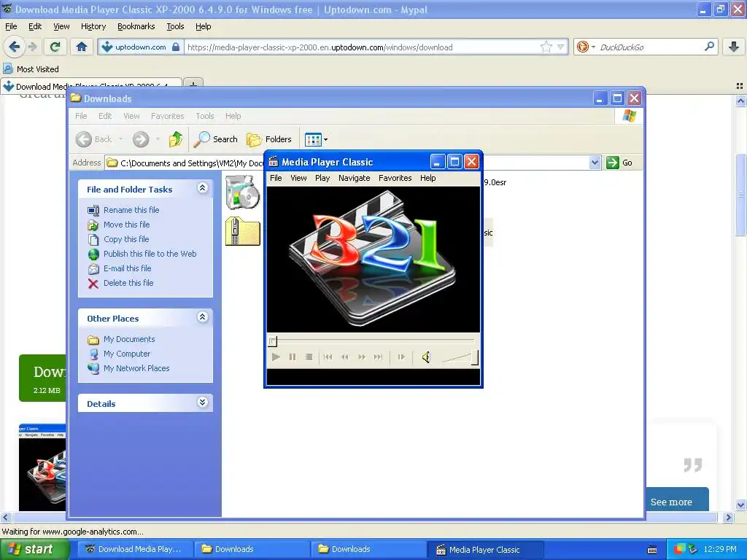Open the History menu in Mypal browser
Screen dimensions: 747x560
[93, 26]
